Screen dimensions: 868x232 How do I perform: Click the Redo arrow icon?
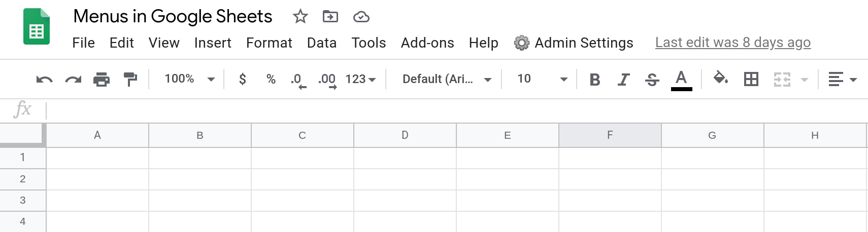pos(73,80)
